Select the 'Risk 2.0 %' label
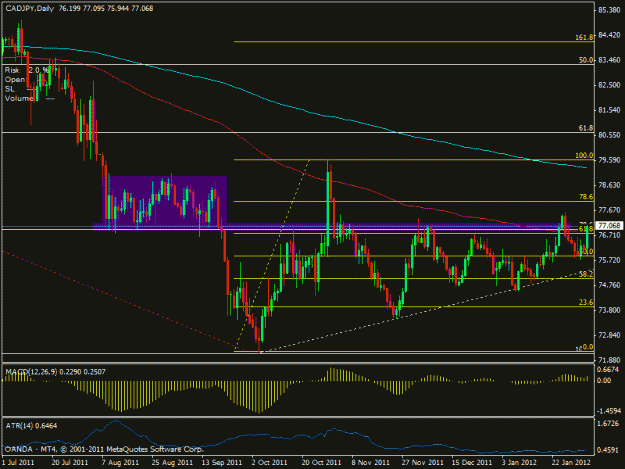The image size is (625, 469). (x=27, y=70)
